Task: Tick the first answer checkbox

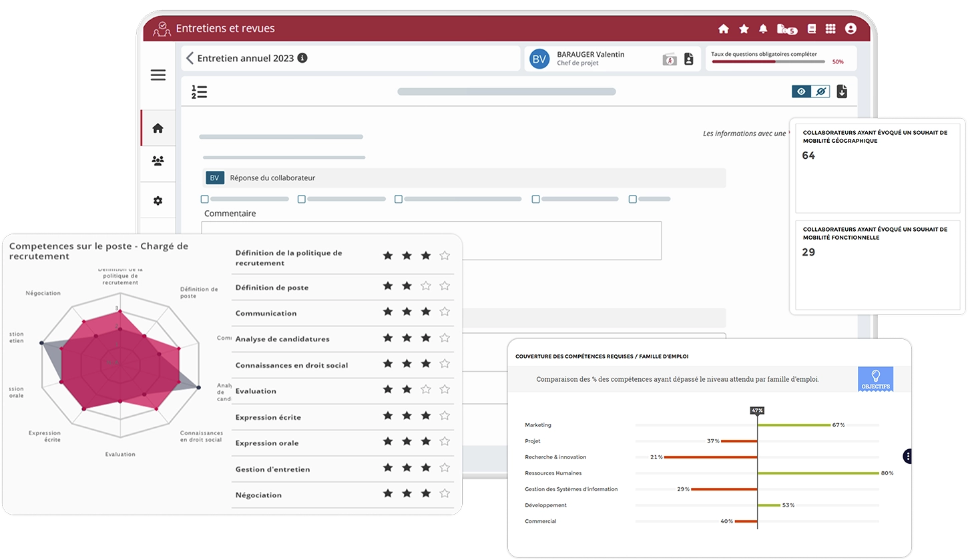Action: point(205,199)
